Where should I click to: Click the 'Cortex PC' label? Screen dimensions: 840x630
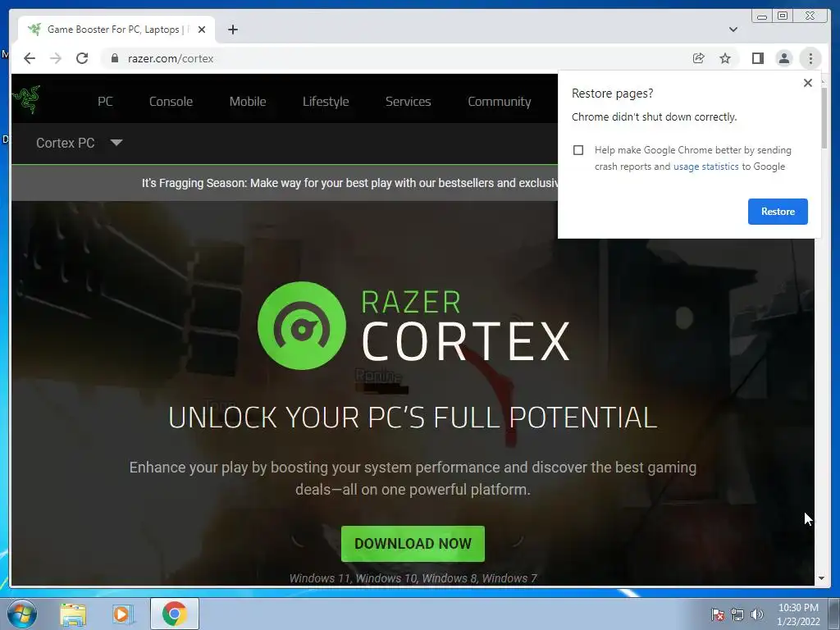66,143
